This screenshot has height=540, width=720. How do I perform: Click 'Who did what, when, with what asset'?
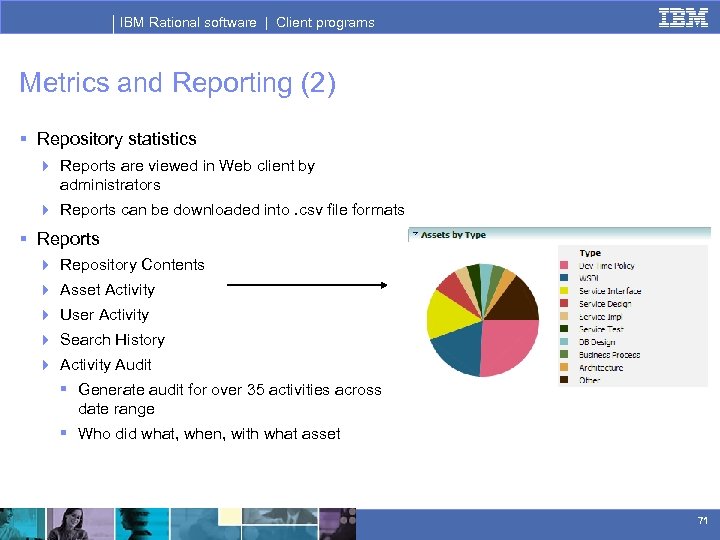(x=209, y=433)
